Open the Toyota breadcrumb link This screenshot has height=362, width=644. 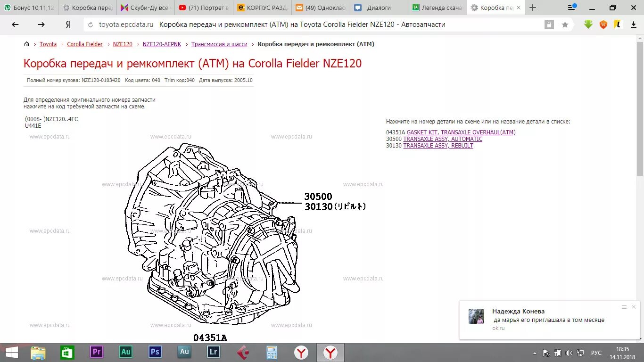coord(48,44)
